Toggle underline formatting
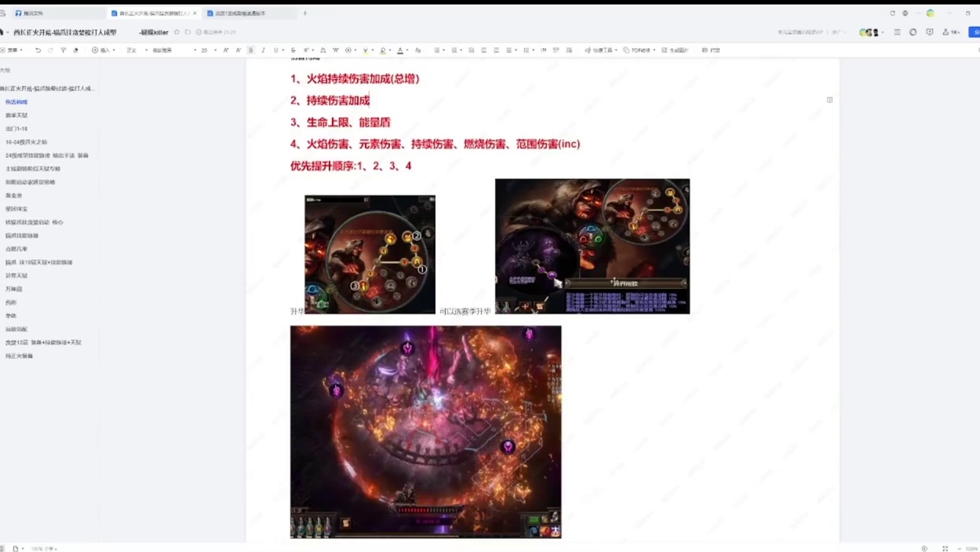 275,50
